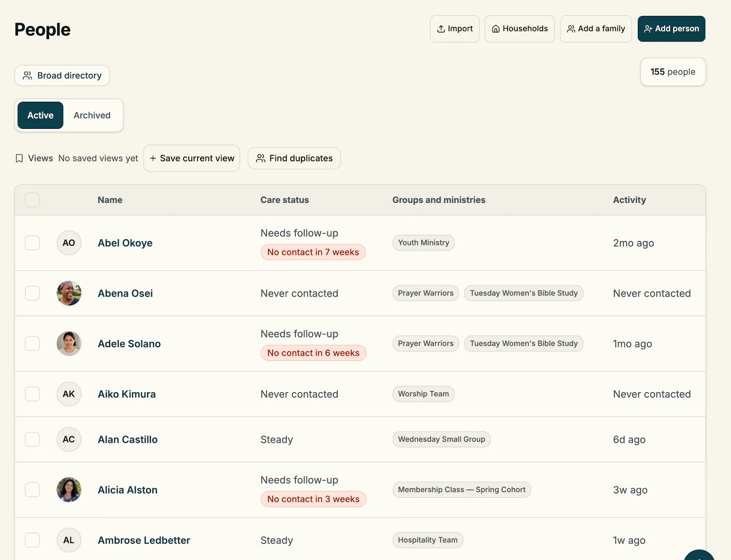Click the Activity column header
The height and width of the screenshot is (560, 731).
coord(629,200)
